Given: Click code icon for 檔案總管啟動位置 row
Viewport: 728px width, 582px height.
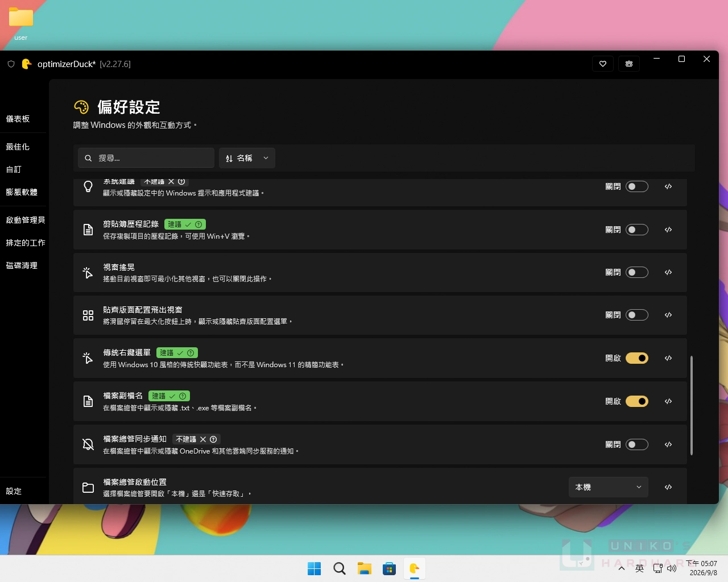Looking at the screenshot, I should 668,487.
